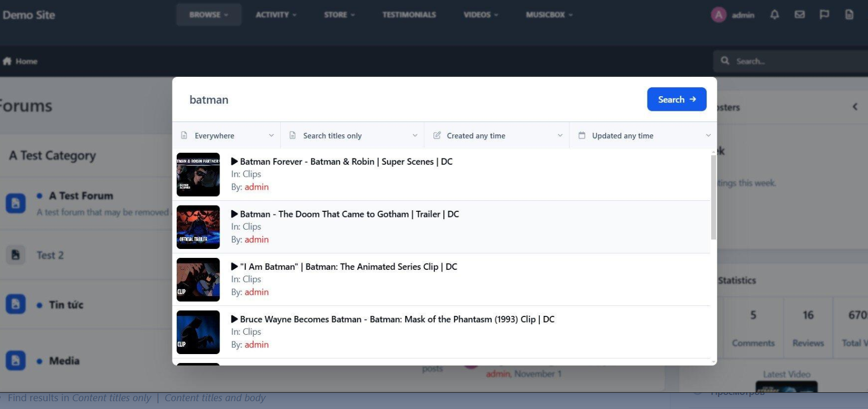The width and height of the screenshot is (868, 409).
Task: Click the Batman Forever video thumbnail
Action: (198, 175)
